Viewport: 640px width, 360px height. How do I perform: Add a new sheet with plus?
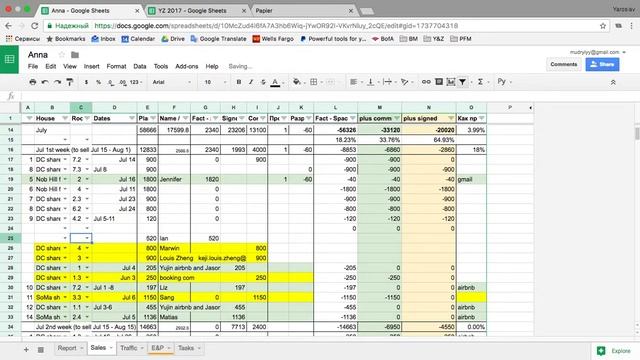coord(26,350)
